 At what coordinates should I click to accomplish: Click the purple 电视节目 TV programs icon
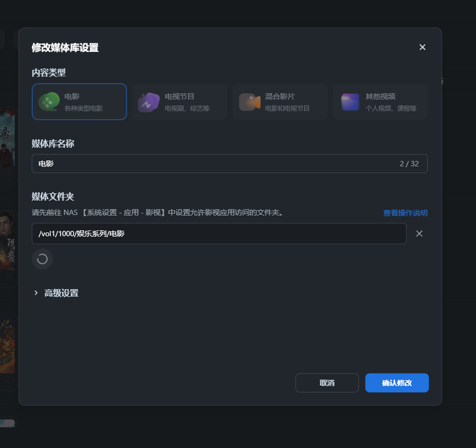[x=150, y=101]
